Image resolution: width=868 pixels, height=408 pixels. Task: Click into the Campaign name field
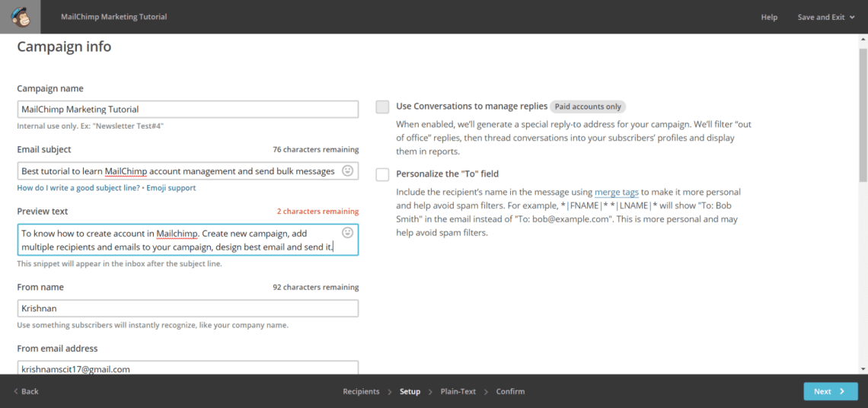click(187, 109)
